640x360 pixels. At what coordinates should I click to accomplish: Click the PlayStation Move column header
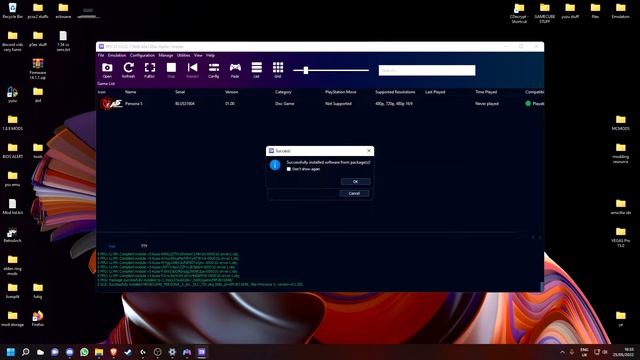(x=340, y=92)
